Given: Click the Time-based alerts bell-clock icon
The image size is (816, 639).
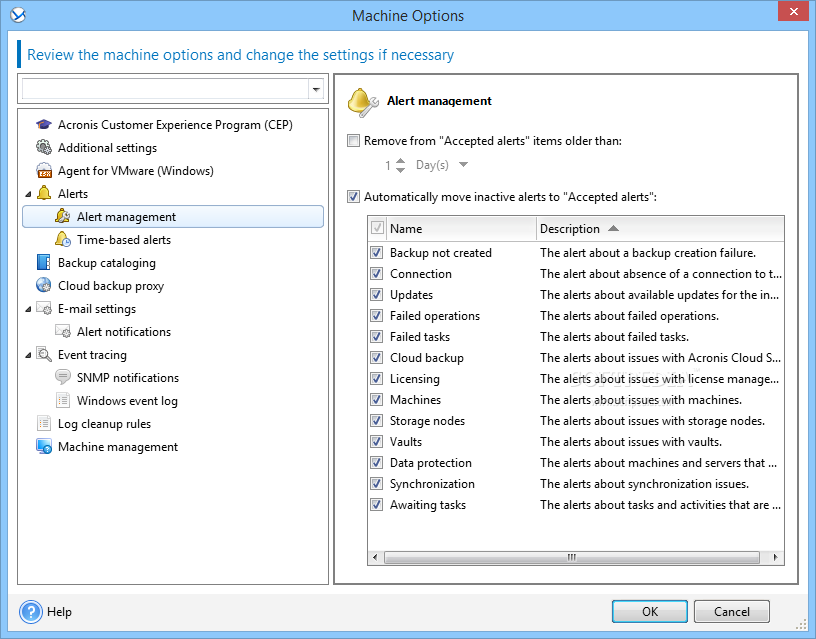Looking at the screenshot, I should 62,239.
